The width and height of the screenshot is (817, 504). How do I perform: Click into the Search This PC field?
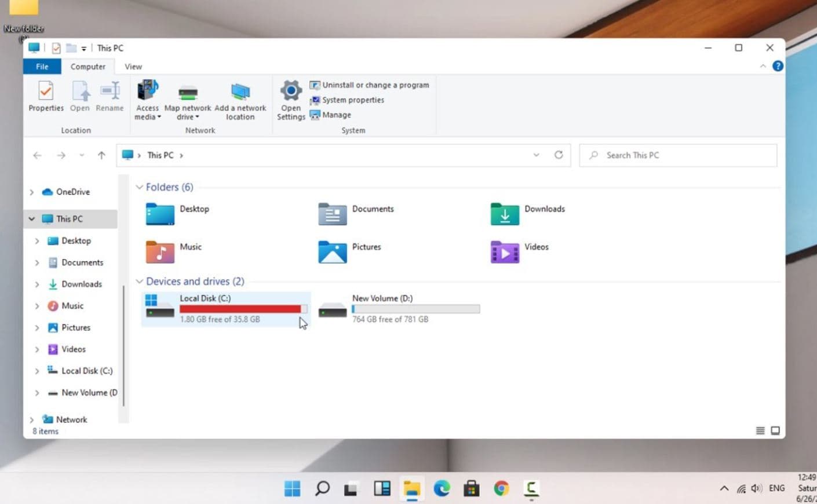coord(678,155)
